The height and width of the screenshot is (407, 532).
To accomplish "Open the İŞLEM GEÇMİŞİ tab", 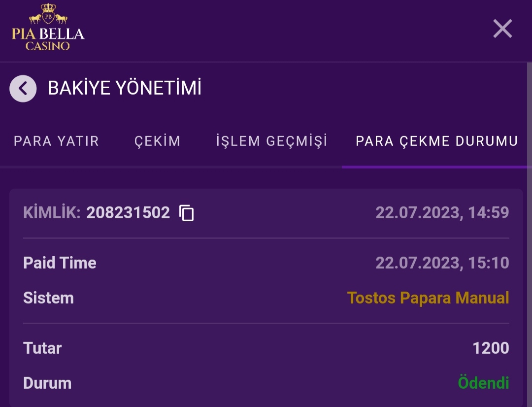I will pos(271,141).
